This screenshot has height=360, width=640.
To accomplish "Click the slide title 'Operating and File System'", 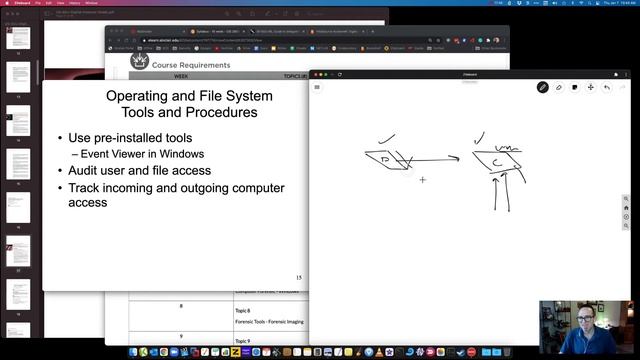I will click(x=189, y=96).
